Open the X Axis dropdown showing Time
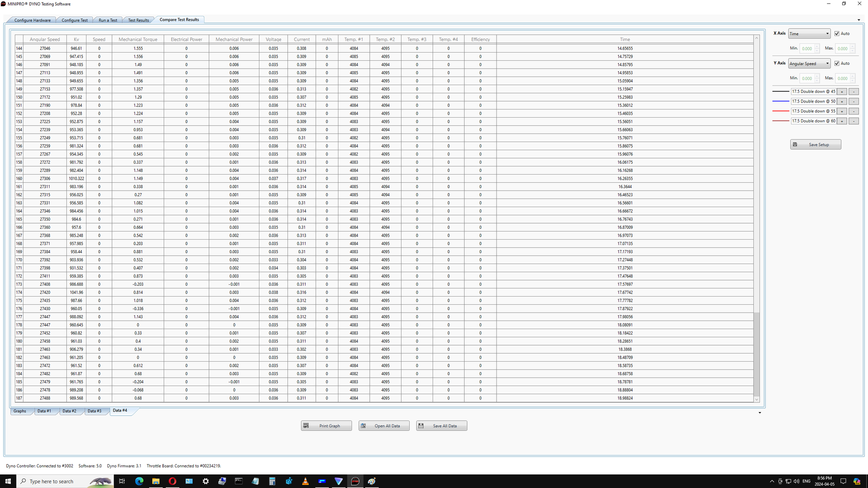The image size is (868, 488). (x=809, y=33)
